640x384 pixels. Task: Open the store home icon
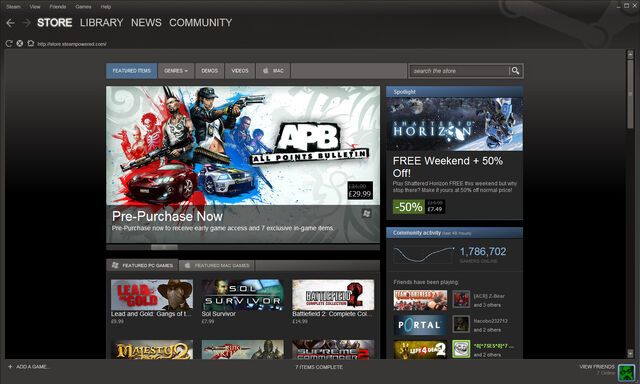point(31,43)
